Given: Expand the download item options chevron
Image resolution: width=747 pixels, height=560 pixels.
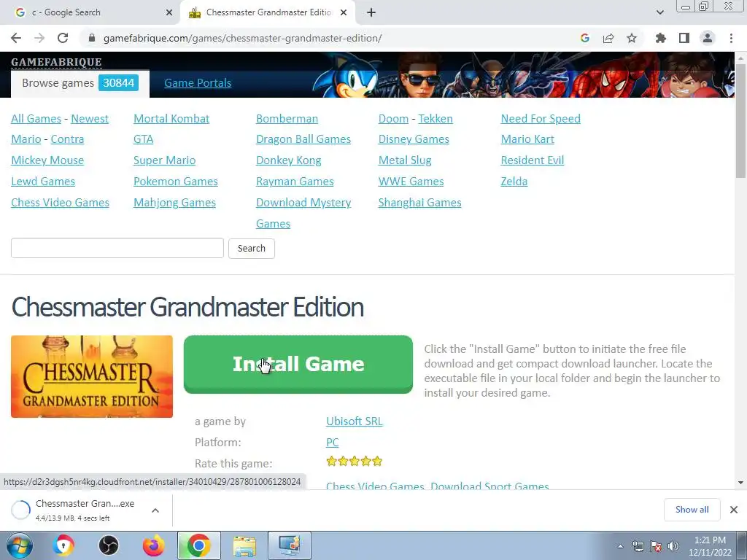Looking at the screenshot, I should [155, 510].
